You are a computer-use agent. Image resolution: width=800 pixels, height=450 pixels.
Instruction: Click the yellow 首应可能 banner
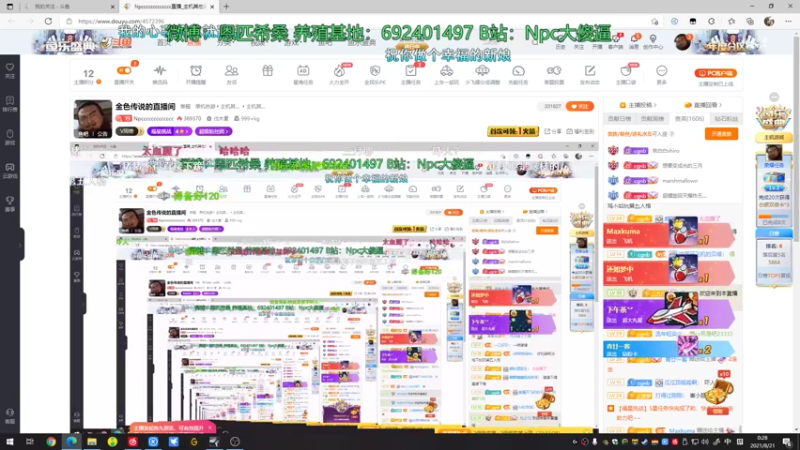coord(513,131)
